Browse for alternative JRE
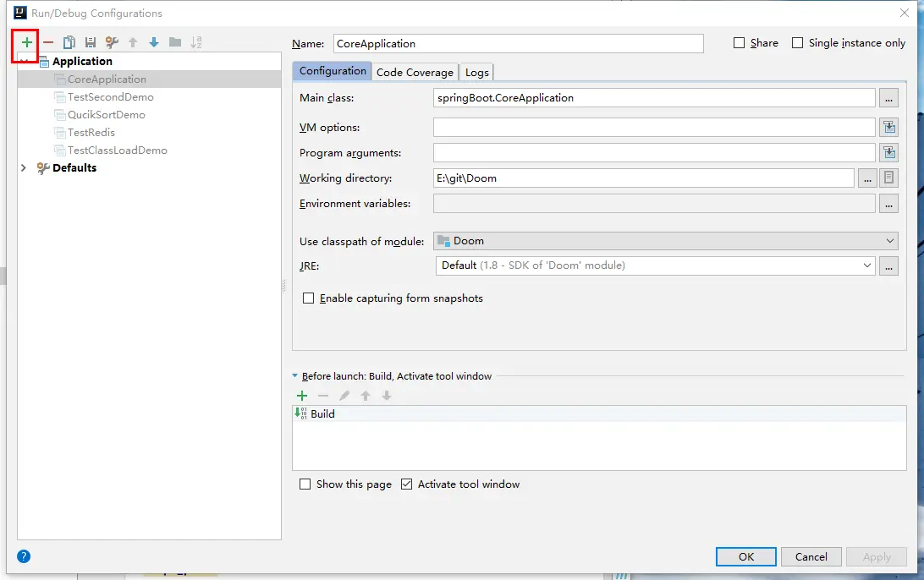This screenshot has height=580, width=924. (x=888, y=266)
